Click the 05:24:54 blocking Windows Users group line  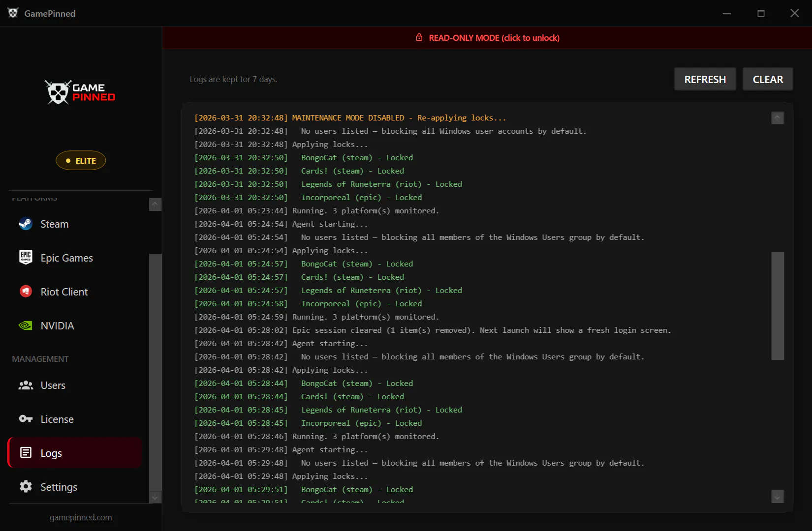pyautogui.click(x=419, y=237)
